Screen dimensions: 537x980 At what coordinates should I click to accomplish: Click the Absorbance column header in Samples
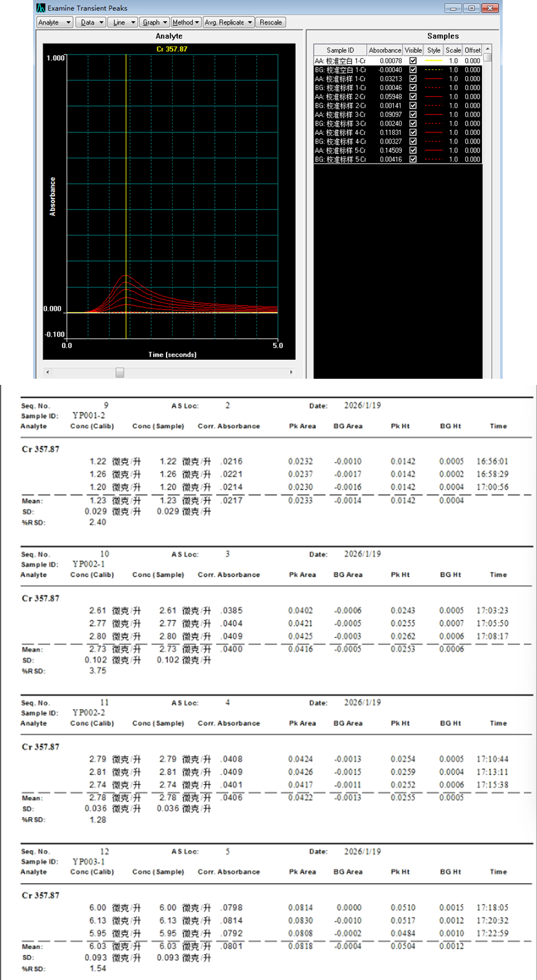click(x=385, y=50)
